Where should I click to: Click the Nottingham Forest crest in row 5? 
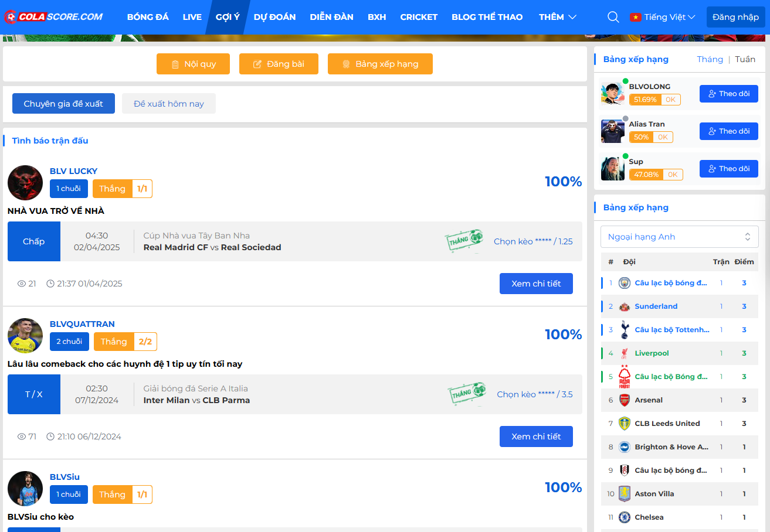coord(625,377)
